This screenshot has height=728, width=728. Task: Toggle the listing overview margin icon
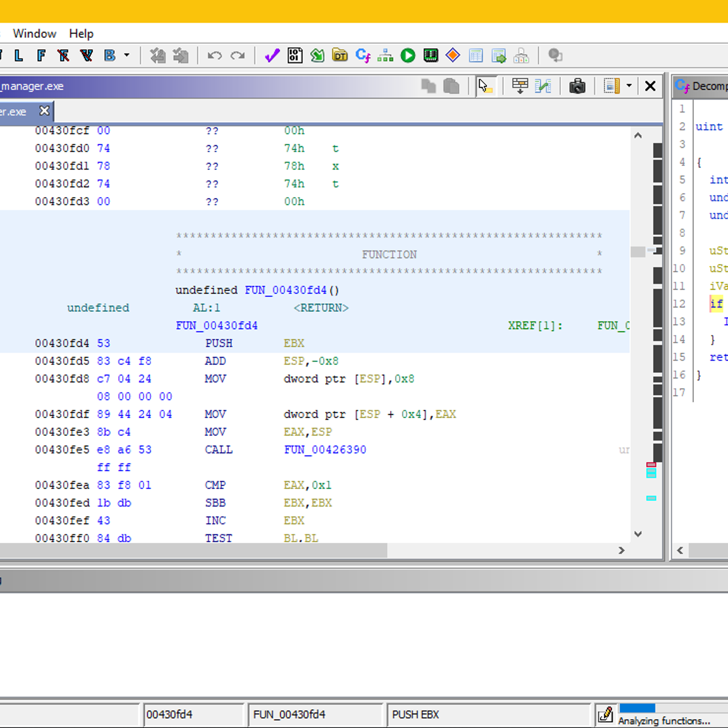(x=612, y=86)
